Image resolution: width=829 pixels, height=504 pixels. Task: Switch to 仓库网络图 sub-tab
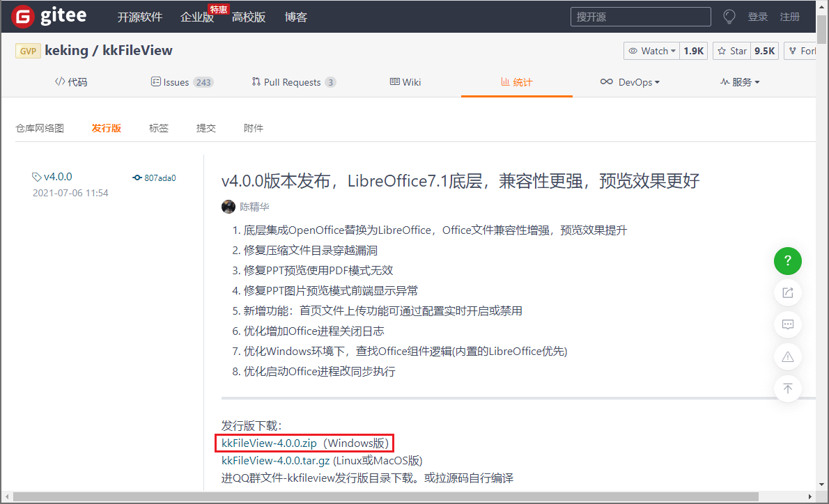(x=40, y=128)
